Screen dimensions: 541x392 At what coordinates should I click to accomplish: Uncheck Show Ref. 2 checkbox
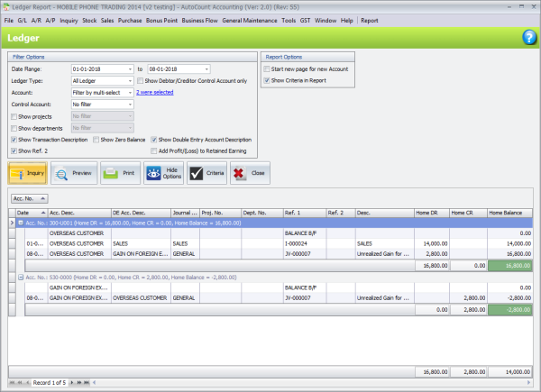tap(14, 150)
